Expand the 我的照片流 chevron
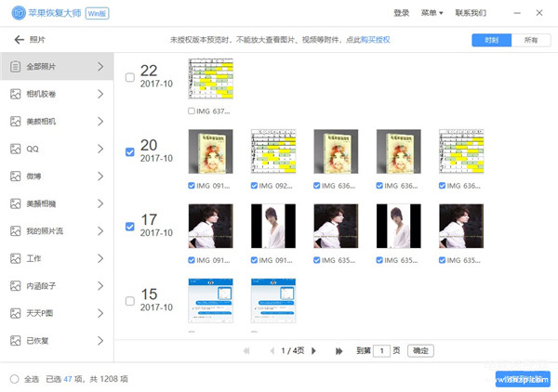 [100, 231]
